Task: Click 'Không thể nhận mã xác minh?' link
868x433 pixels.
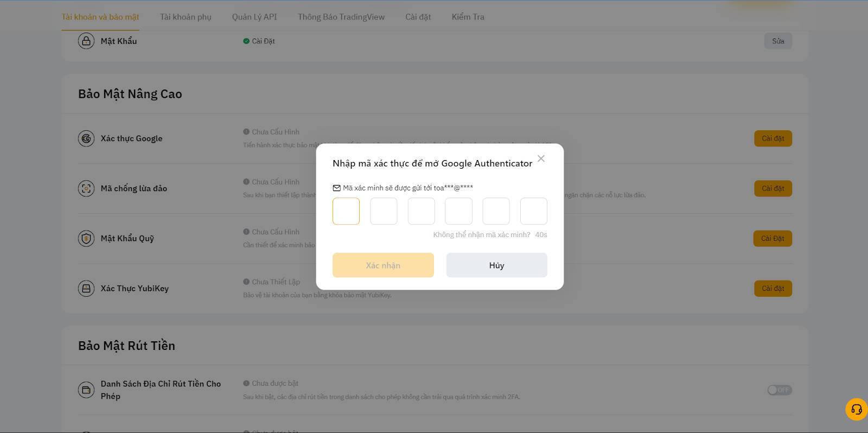Action: click(482, 235)
